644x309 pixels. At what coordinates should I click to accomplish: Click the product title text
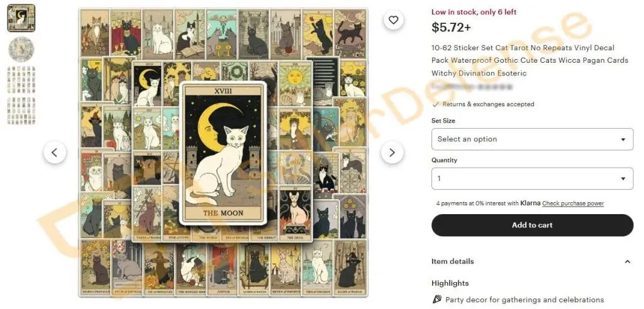point(530,60)
